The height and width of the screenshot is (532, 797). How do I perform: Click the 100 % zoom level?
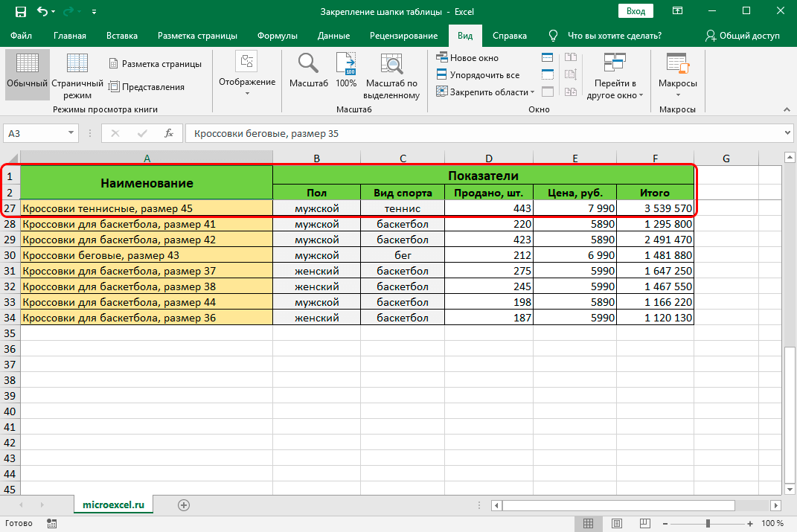tap(772, 523)
